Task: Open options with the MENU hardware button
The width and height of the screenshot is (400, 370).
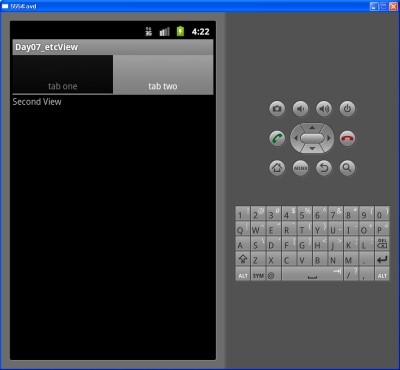Action: coord(300,168)
